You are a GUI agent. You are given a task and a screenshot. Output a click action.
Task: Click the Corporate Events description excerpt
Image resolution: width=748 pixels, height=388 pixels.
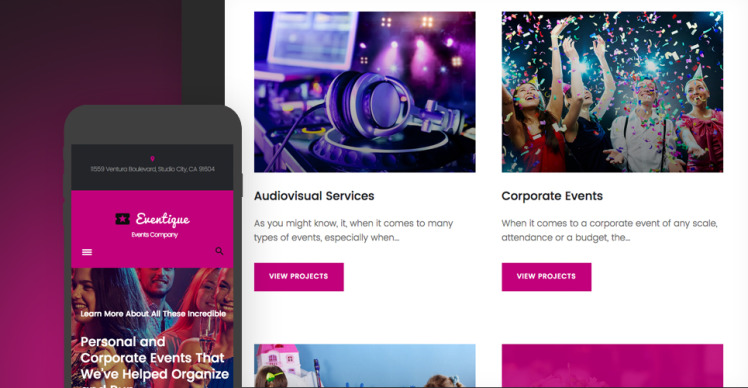(609, 231)
